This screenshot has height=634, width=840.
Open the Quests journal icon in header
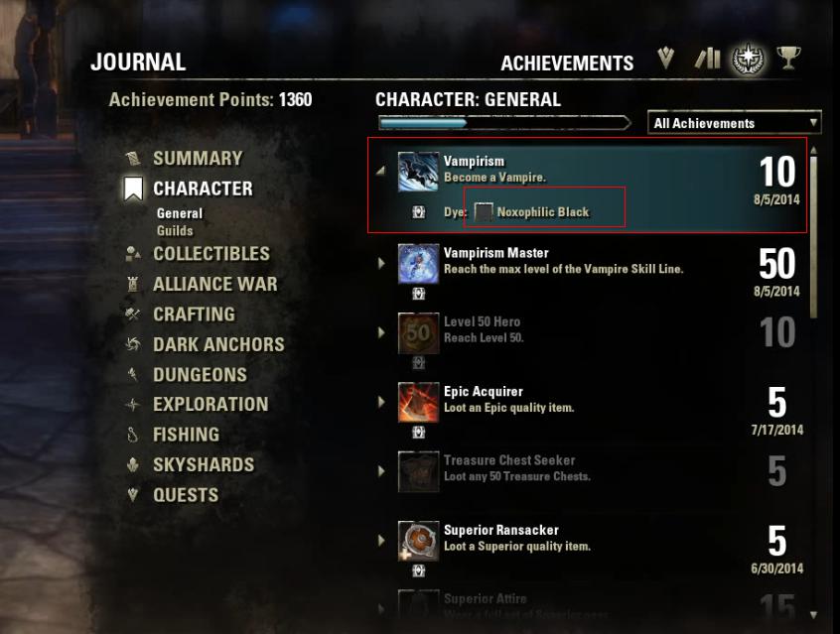(665, 58)
